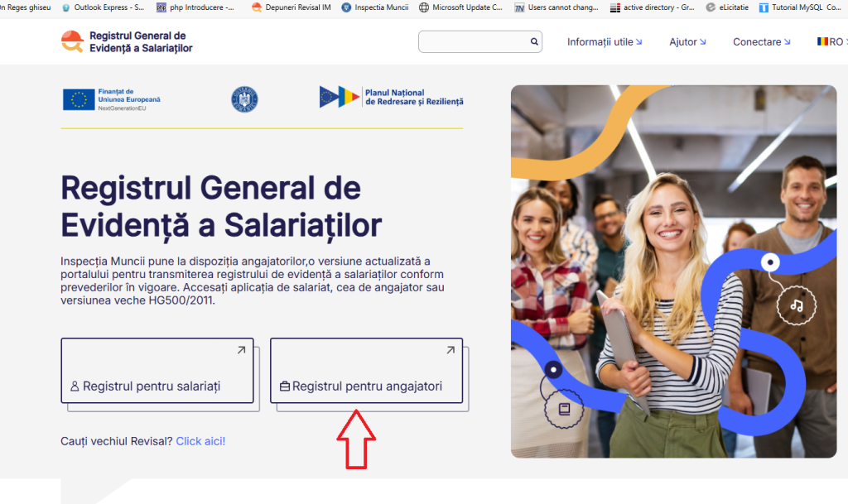Screen dimensions: 848x504
Task: Open Registrul pentru salariați
Action: (157, 371)
